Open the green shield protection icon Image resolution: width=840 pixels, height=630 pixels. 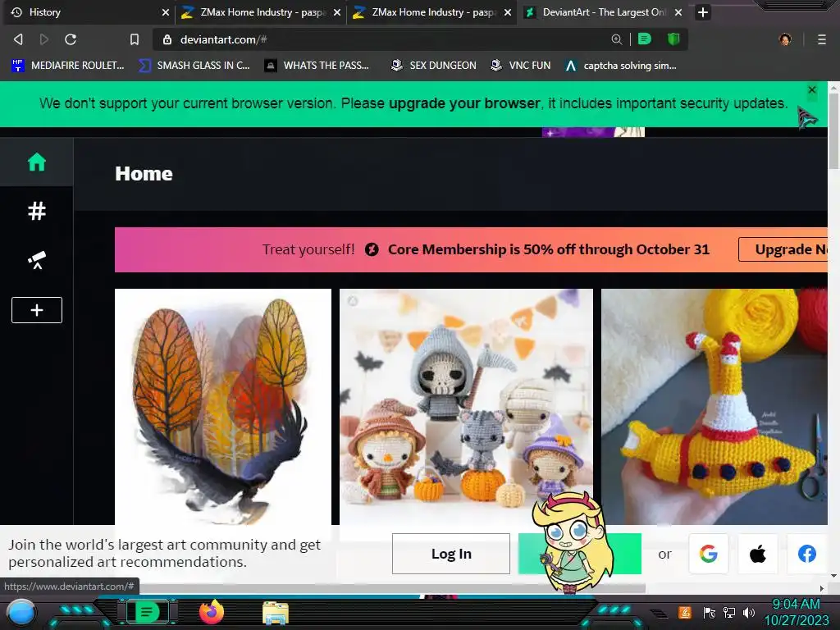[x=673, y=39]
